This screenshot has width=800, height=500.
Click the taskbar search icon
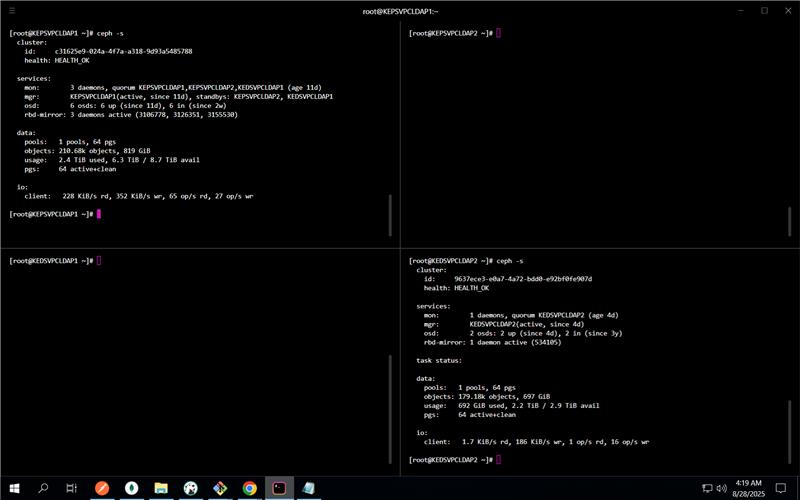pos(43,488)
